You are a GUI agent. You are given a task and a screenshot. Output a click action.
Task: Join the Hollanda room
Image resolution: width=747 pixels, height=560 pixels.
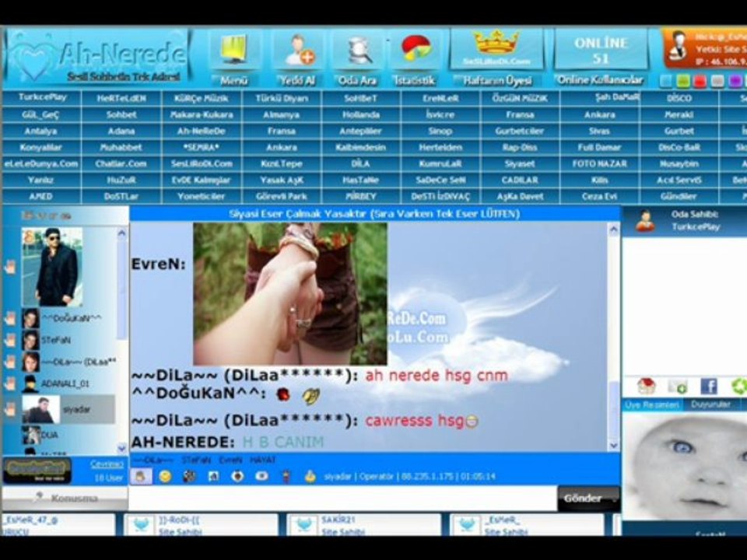click(x=361, y=115)
